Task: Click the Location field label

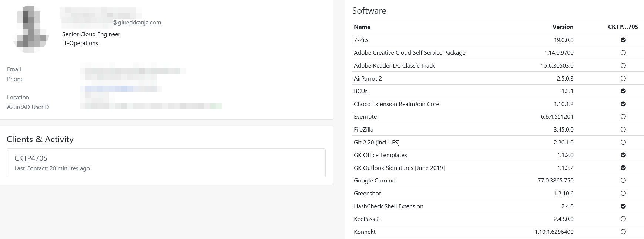Action: [x=18, y=97]
